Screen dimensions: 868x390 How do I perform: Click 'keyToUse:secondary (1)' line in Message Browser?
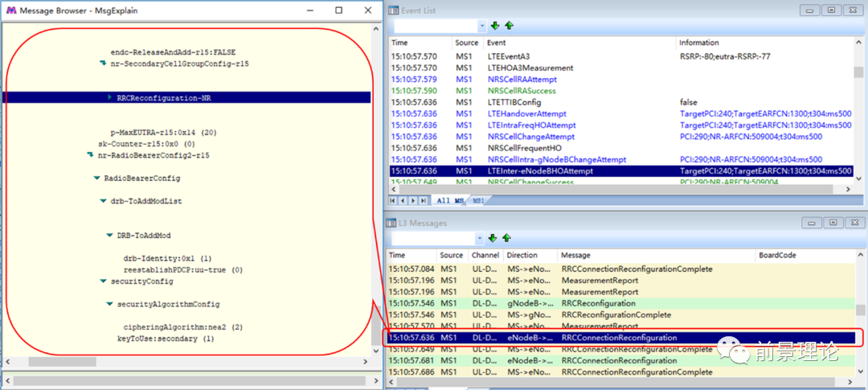coord(166,339)
